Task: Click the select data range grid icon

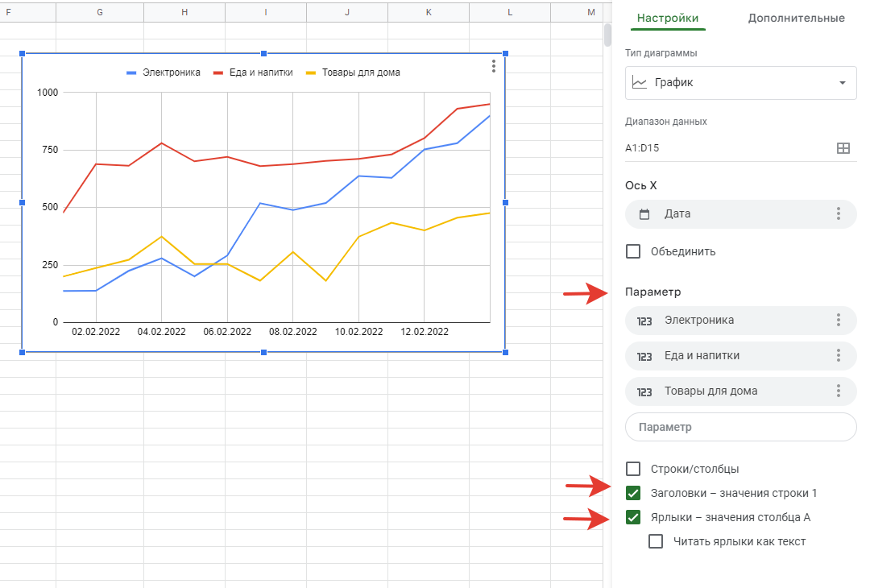Action: pos(843,148)
